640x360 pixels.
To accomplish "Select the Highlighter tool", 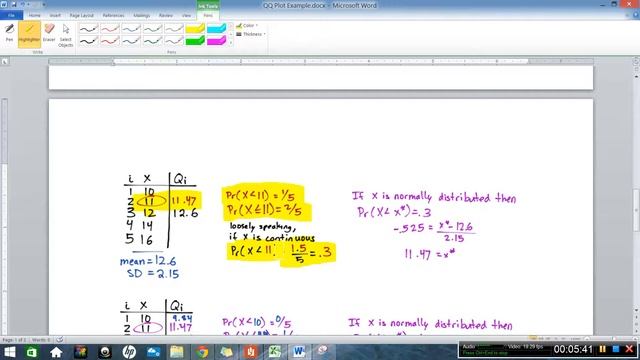I will point(29,34).
